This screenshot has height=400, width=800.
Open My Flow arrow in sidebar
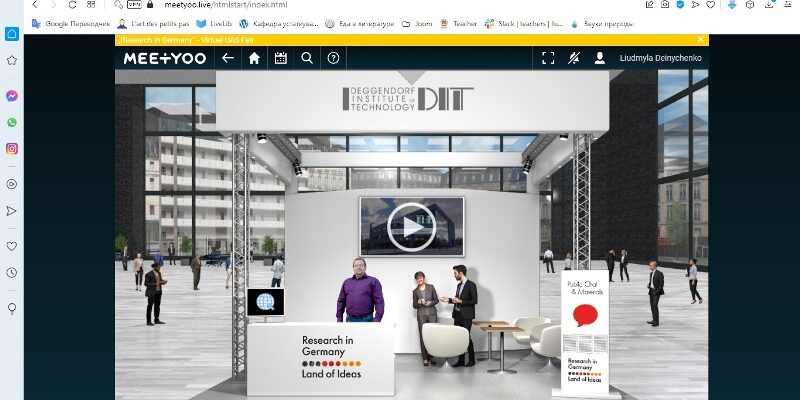12,211
